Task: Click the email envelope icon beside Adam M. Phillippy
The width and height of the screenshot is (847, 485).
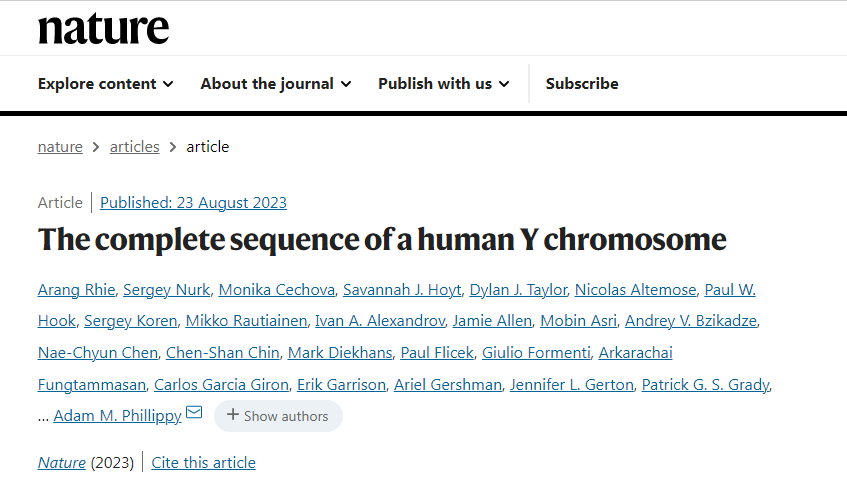Action: pyautogui.click(x=194, y=413)
